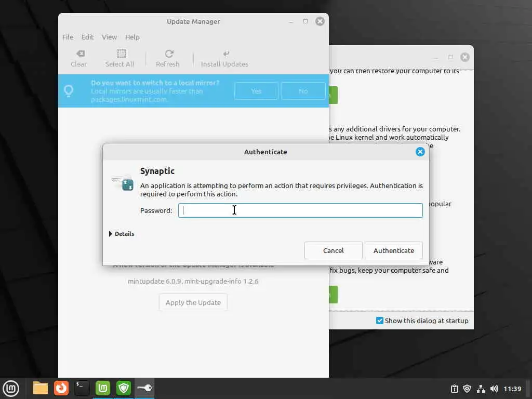
Task: Click the Authenticate dialog title bar
Action: pos(265,152)
